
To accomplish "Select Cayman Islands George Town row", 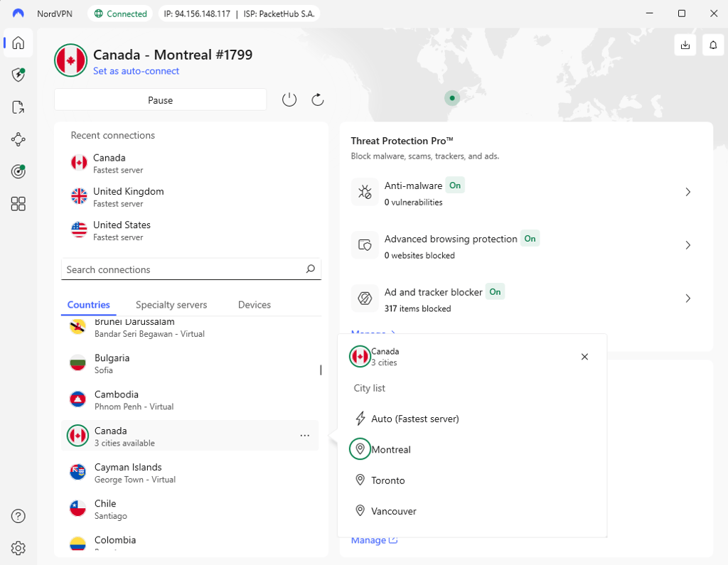I will pyautogui.click(x=190, y=472).
